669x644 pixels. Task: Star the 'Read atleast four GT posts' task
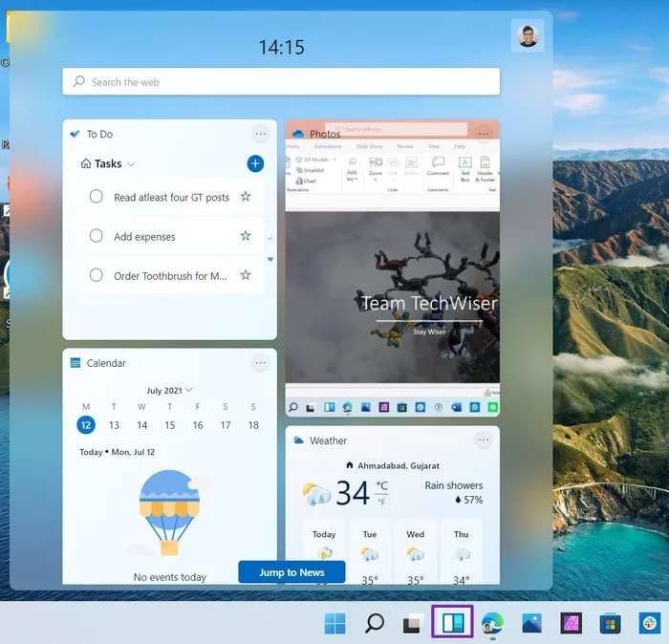[246, 197]
